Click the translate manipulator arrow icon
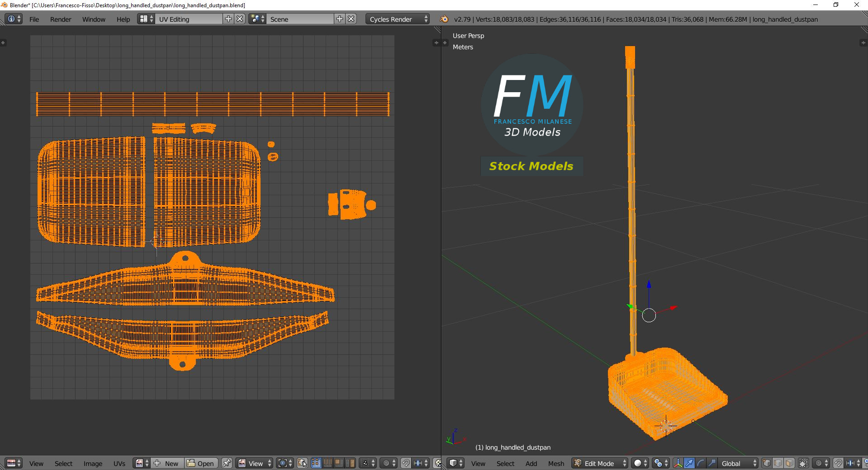The width and height of the screenshot is (868, 470). (689, 463)
